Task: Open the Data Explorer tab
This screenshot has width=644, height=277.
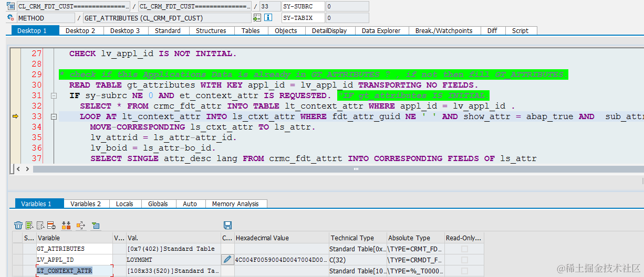Action: pos(381,30)
